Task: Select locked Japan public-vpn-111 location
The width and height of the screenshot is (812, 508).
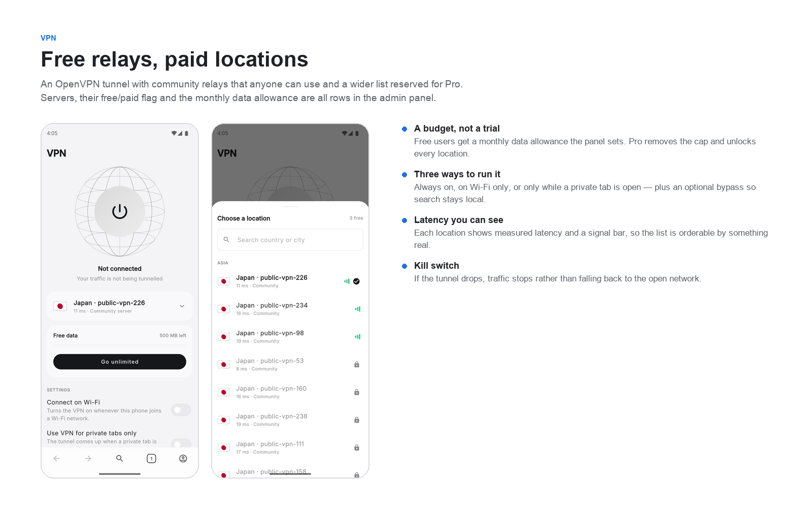Action: [290, 448]
